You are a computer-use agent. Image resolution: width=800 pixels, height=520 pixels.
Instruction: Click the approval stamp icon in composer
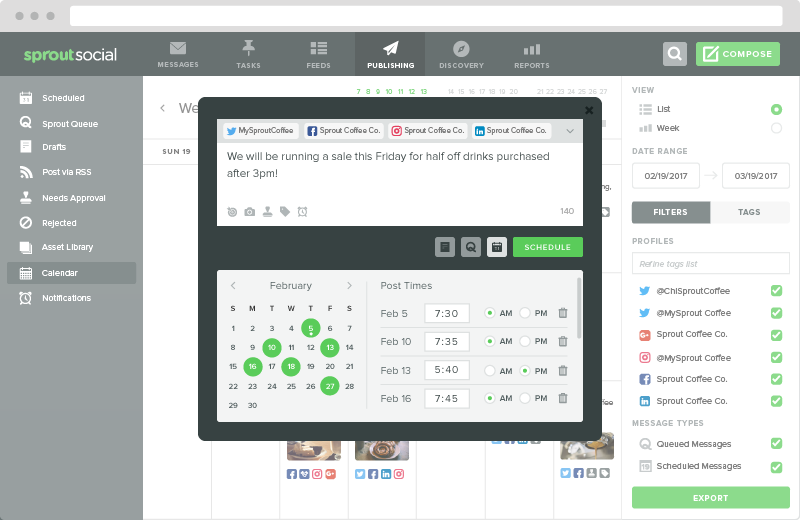[x=267, y=211]
